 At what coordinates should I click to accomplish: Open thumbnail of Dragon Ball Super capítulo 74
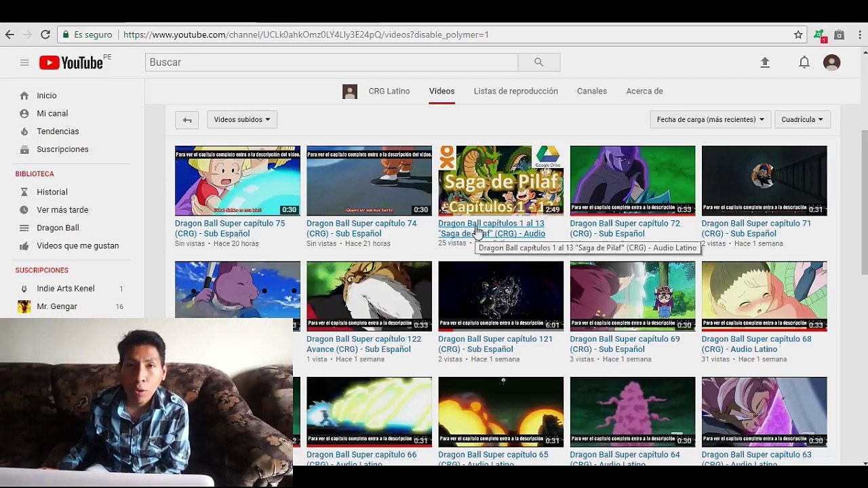[369, 181]
